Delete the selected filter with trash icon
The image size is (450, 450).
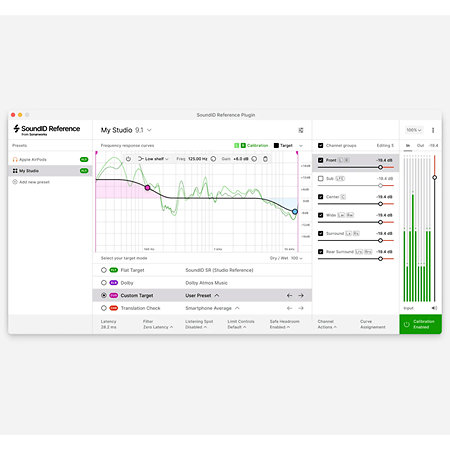pyautogui.click(x=265, y=159)
